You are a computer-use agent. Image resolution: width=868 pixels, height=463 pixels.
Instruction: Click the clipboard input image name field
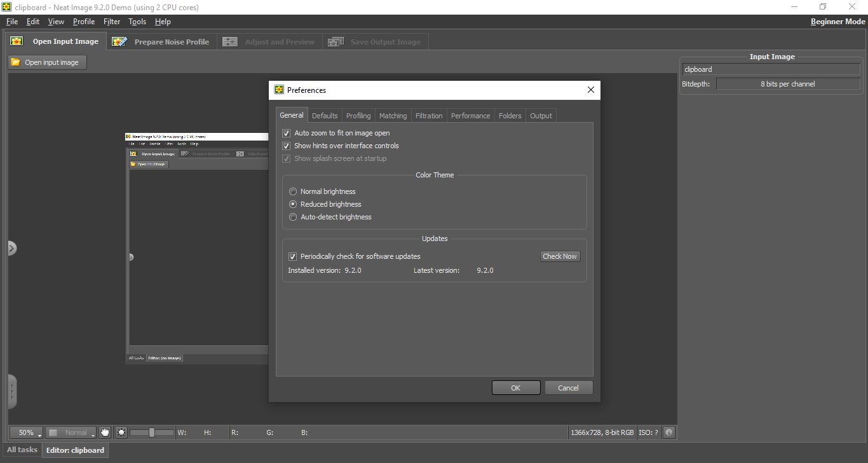(x=771, y=69)
